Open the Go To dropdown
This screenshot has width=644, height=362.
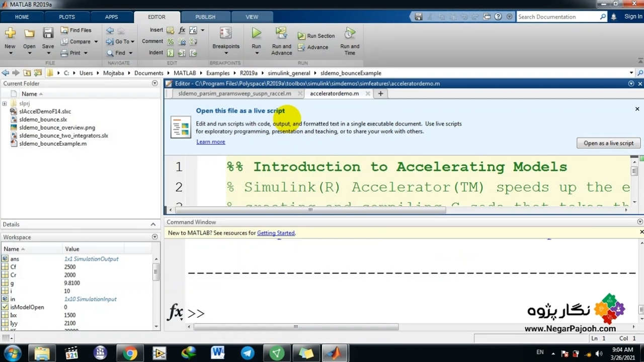(x=122, y=42)
